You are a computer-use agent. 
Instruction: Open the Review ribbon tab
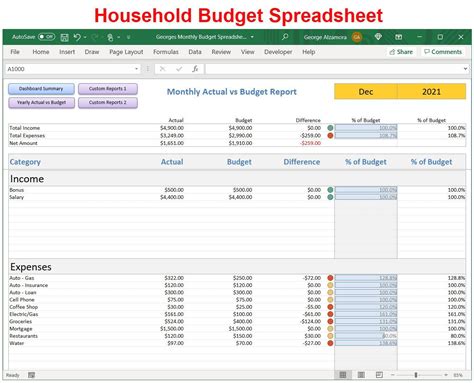pos(221,52)
